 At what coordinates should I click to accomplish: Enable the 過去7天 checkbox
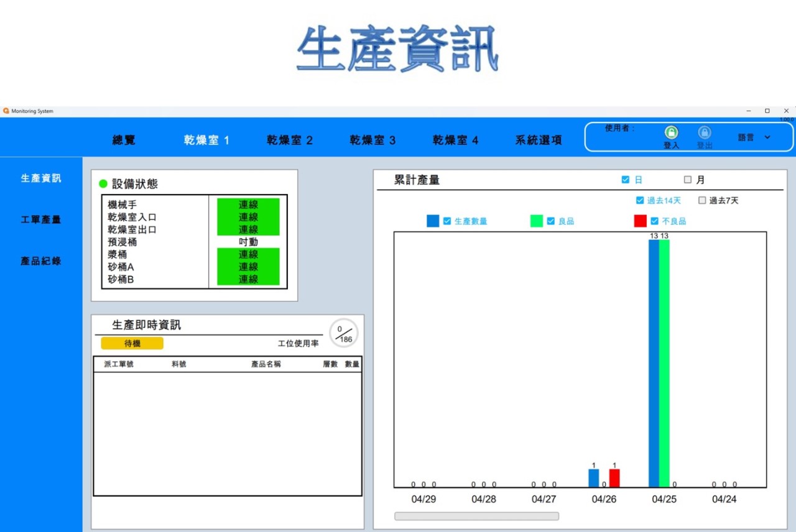pos(702,201)
